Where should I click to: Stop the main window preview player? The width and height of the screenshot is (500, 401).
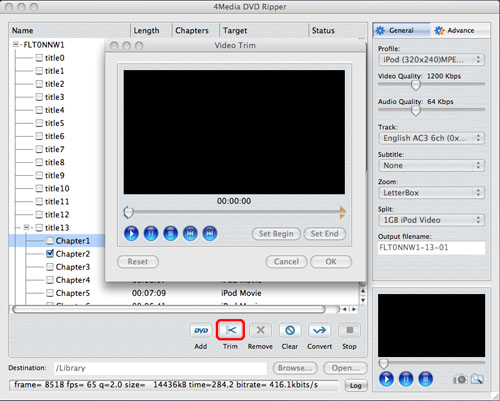(x=426, y=379)
